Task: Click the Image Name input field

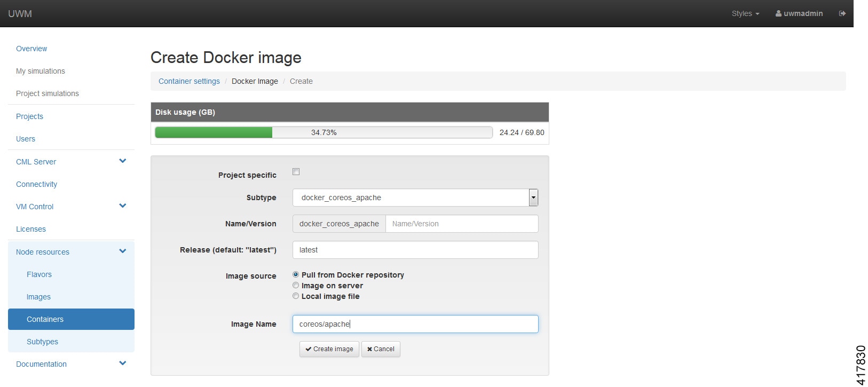Action: pos(415,324)
